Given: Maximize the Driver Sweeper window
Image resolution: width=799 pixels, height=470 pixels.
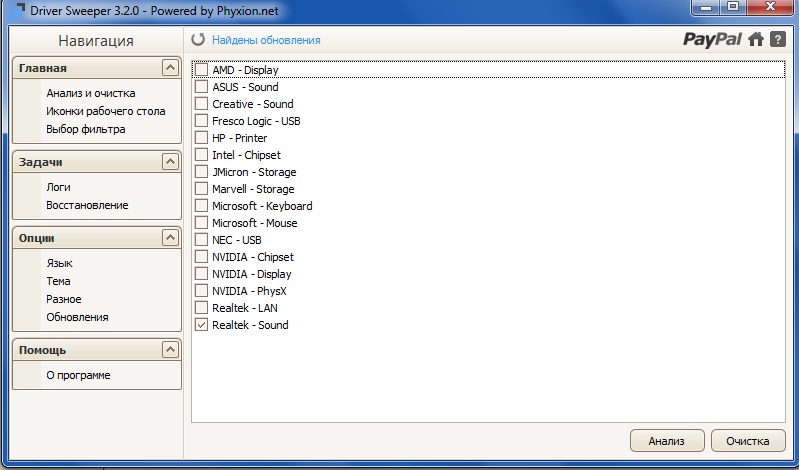Looking at the screenshot, I should tap(733, 7).
